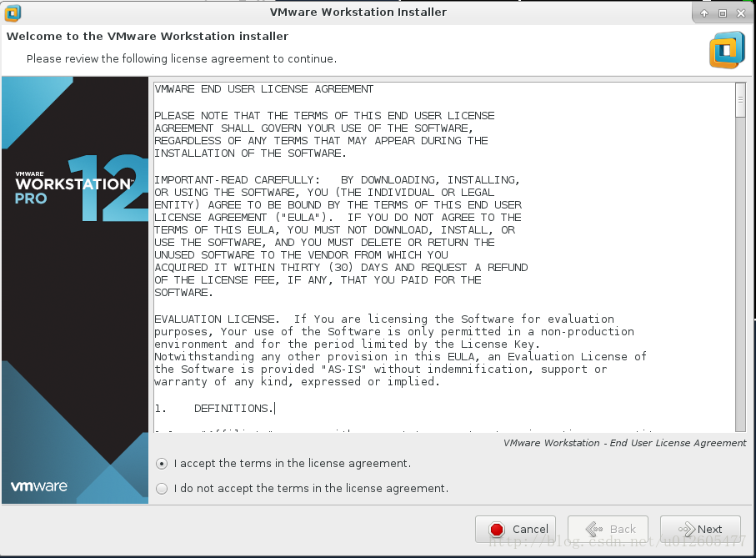This screenshot has height=558, width=756.
Task: Click the VMware icon in title bar
Action: point(13,13)
